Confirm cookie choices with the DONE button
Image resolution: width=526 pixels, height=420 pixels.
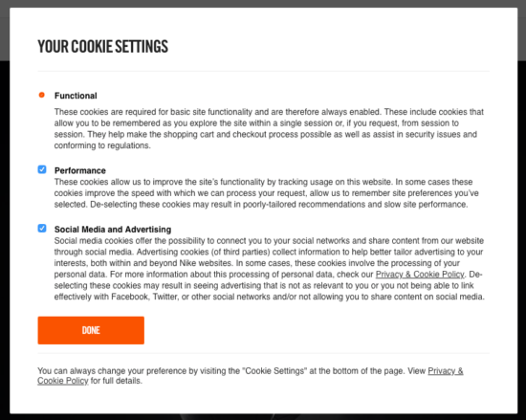tap(91, 330)
